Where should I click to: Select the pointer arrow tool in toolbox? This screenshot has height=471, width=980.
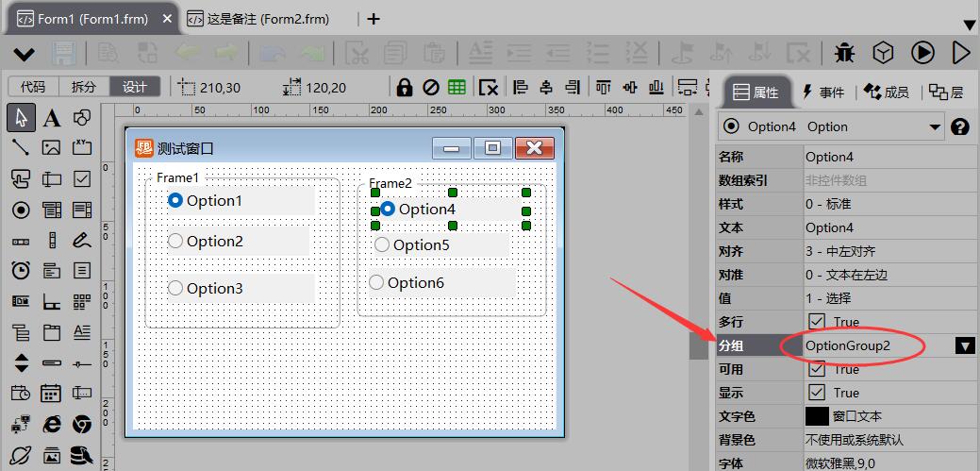[22, 118]
